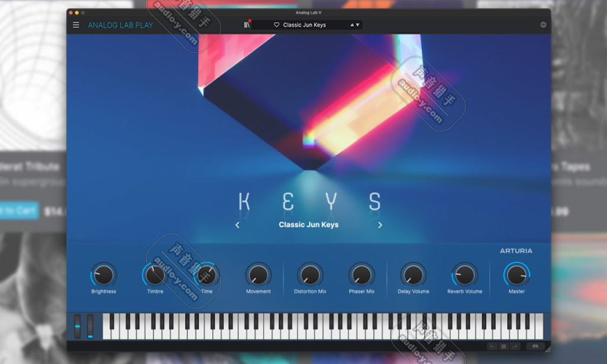Screen dimensions: 607x364
Task: Click the redo arrow near the bottom right
Action: pos(515,346)
